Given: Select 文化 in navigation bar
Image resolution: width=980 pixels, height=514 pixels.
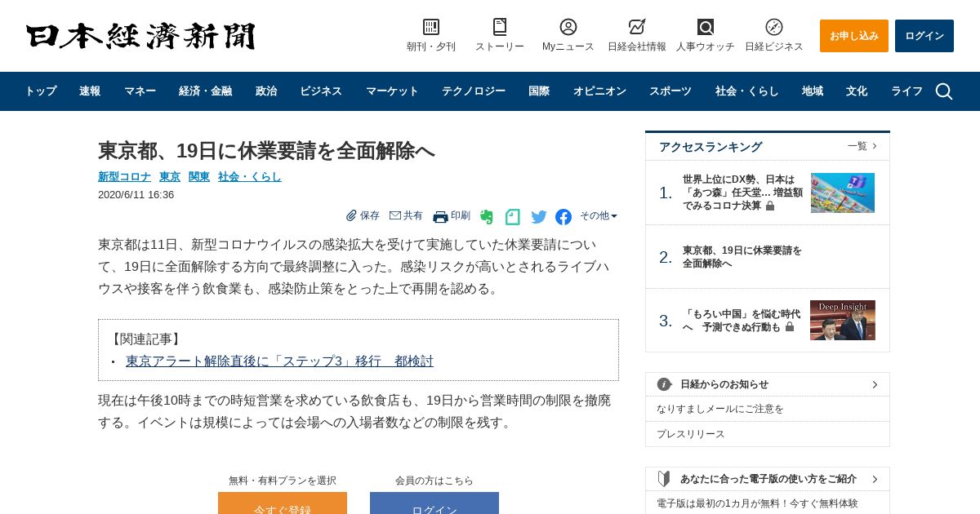Looking at the screenshot, I should [x=857, y=91].
